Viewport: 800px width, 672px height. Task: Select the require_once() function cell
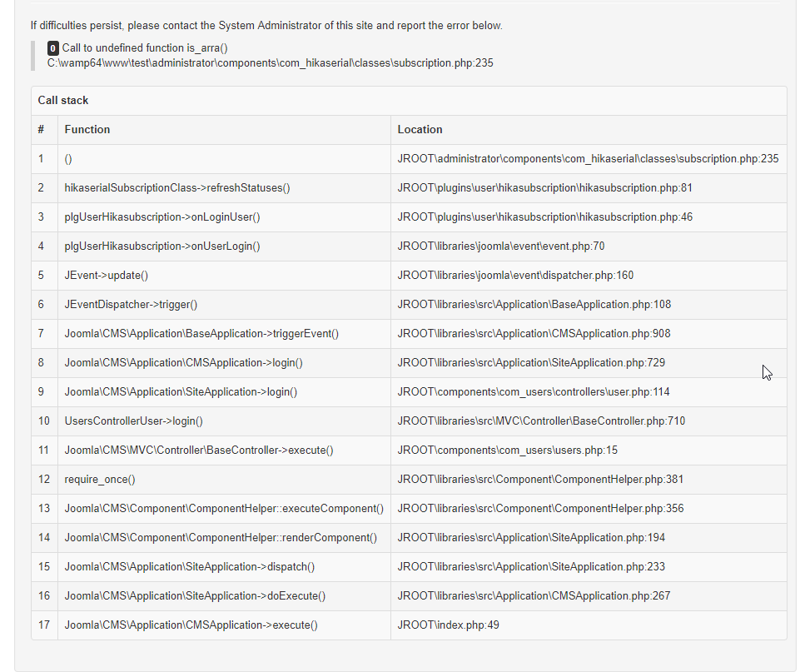(x=100, y=480)
